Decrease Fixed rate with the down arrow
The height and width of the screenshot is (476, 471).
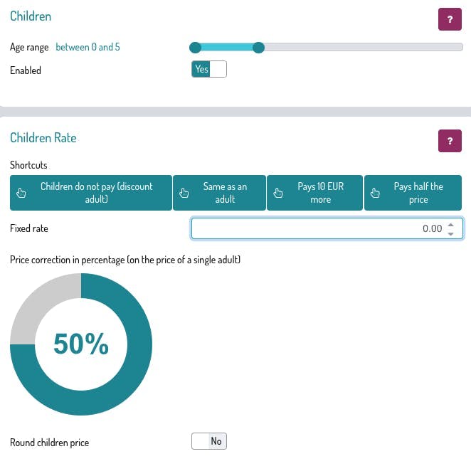pyautogui.click(x=450, y=233)
